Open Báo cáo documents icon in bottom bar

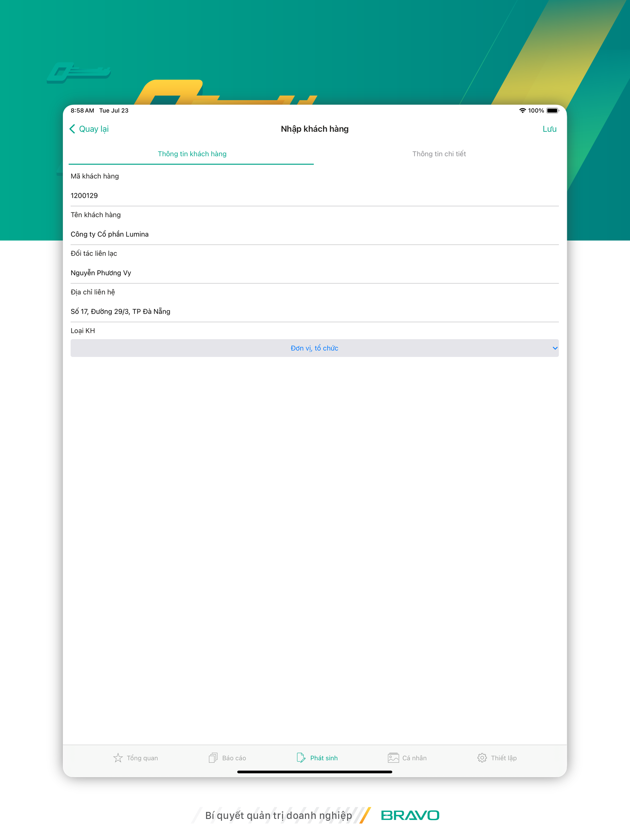point(213,758)
